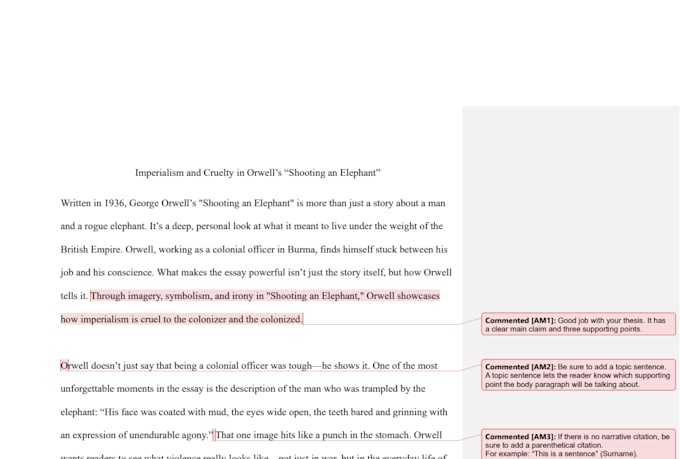Open the comment labeled AM2 about topic sentence
Viewport: 680px width, 459px height.
click(x=578, y=375)
